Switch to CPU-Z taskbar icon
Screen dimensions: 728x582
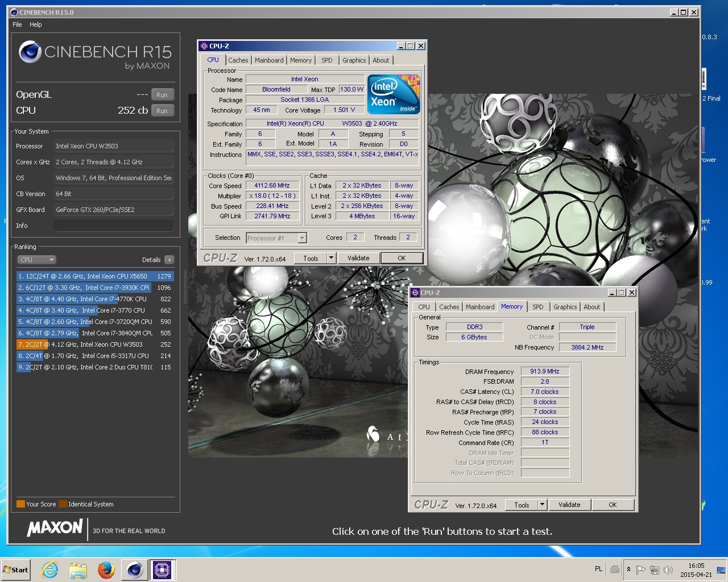point(162,569)
